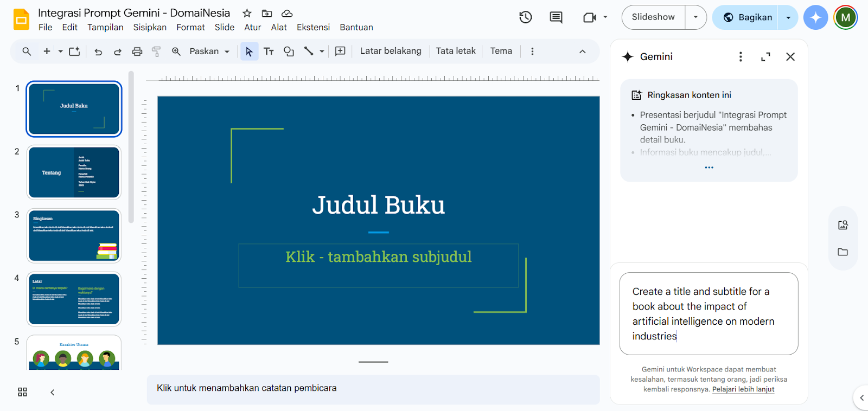
Task: Open the Ekstensi menu
Action: (313, 27)
